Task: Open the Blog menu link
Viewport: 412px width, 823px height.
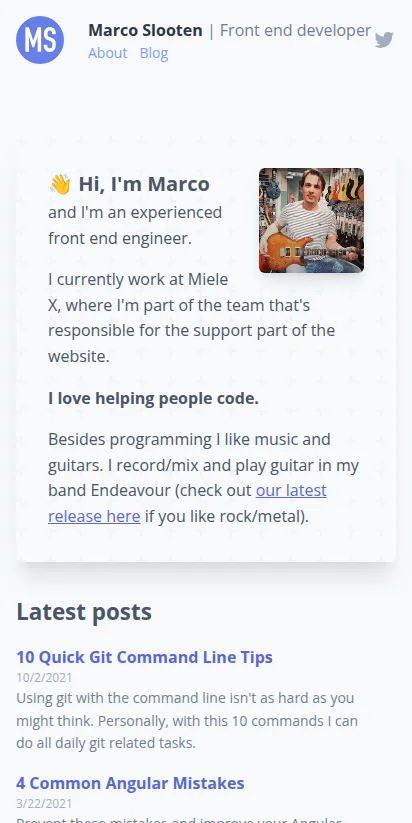Action: click(154, 53)
